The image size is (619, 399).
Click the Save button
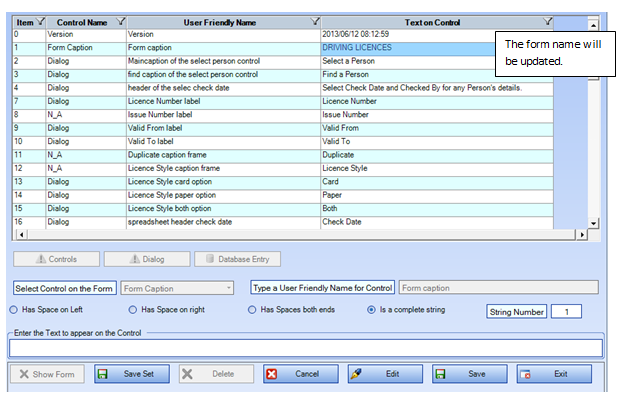coord(470,374)
